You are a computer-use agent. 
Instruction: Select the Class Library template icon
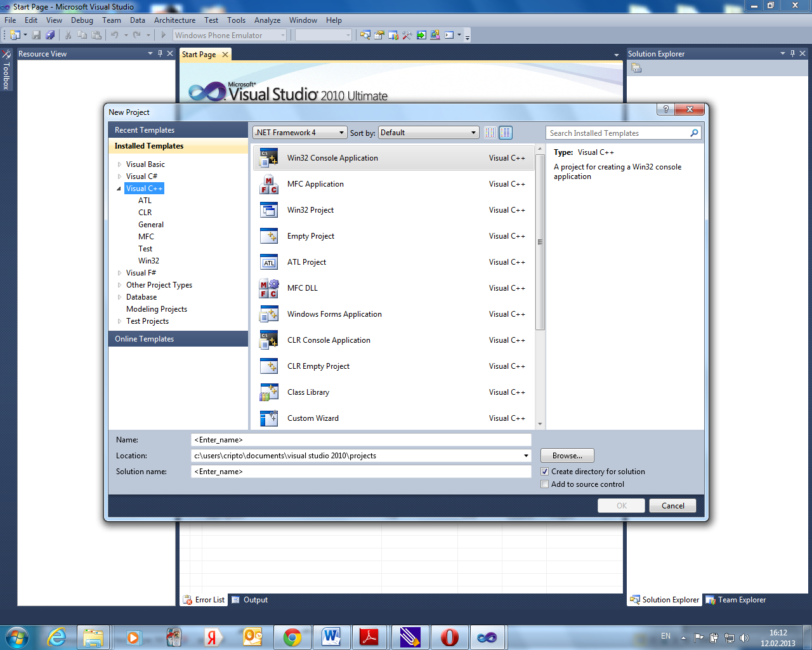pos(269,392)
